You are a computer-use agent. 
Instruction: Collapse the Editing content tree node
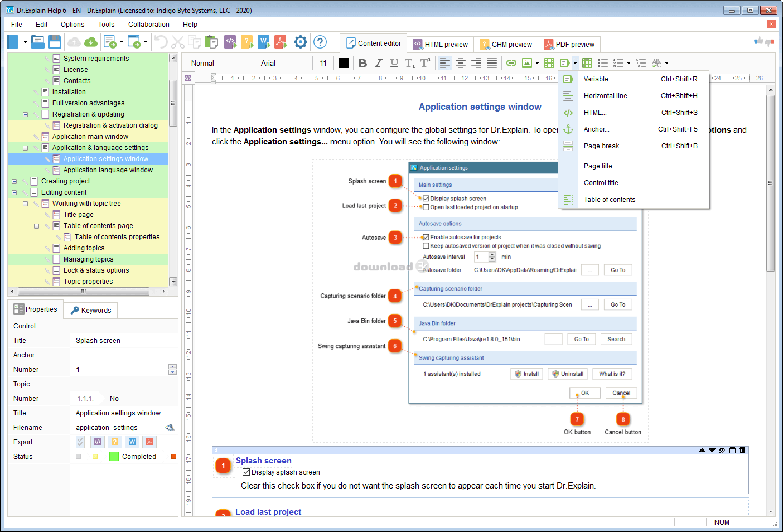pos(14,192)
